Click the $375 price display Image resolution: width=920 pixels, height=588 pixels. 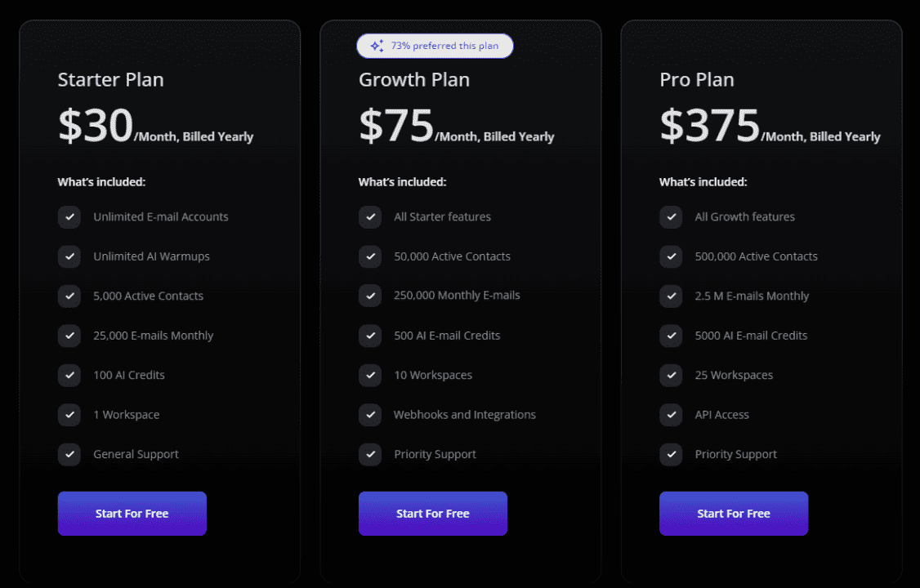709,124
